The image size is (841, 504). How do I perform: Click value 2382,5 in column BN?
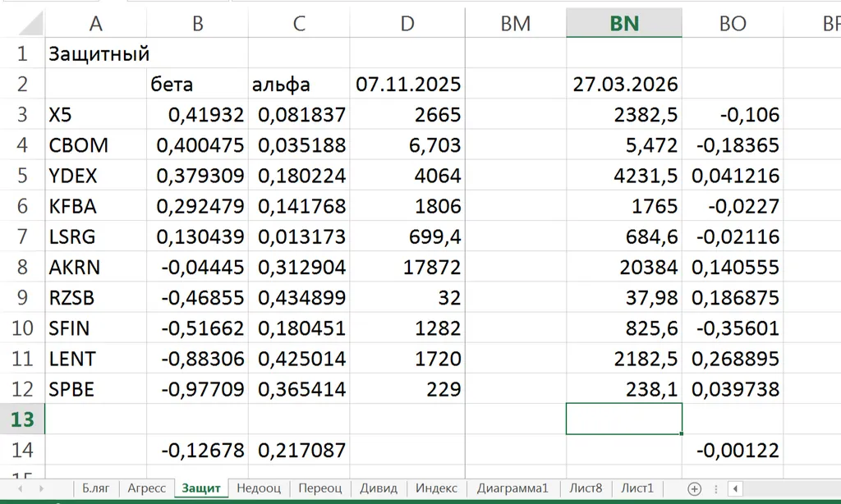[x=624, y=114]
